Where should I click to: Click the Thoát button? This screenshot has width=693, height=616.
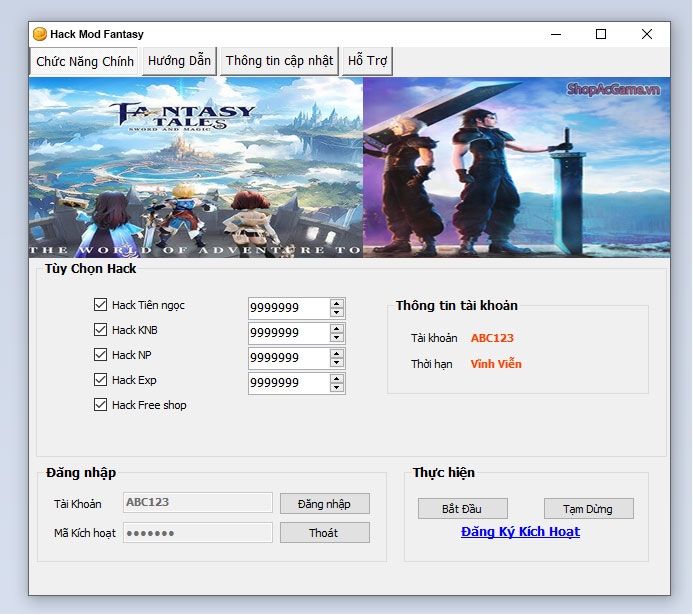(x=325, y=533)
